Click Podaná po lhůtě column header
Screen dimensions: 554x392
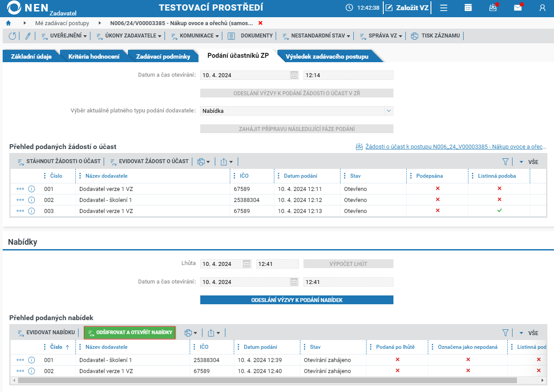pyautogui.click(x=395, y=347)
